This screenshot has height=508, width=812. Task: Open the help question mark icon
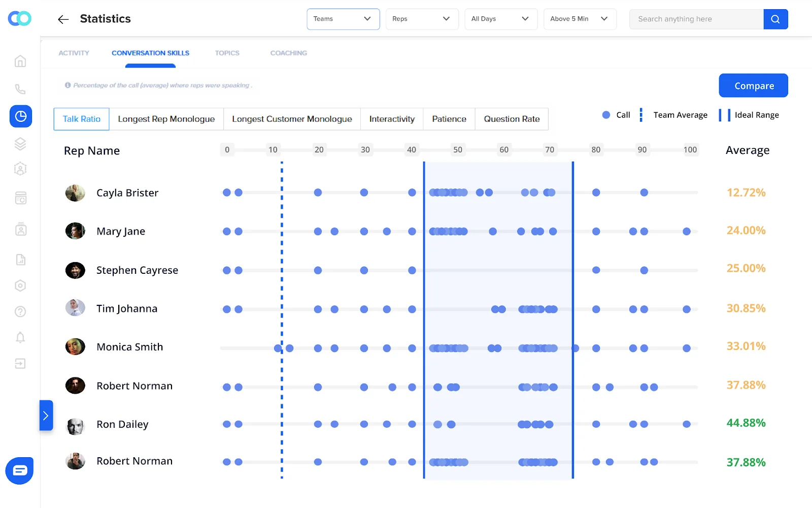pyautogui.click(x=20, y=311)
